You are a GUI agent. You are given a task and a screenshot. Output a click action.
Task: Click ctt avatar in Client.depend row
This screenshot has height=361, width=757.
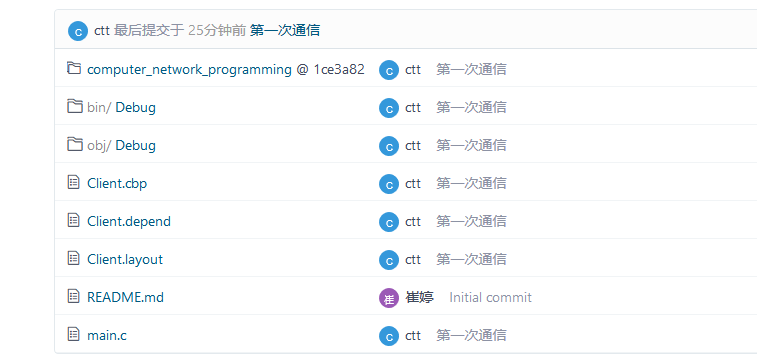[389, 222]
